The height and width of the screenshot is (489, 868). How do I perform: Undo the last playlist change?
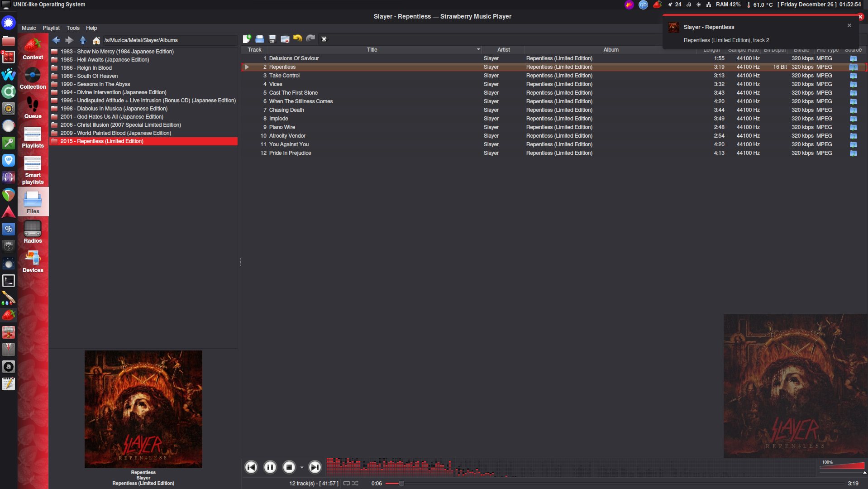coord(298,39)
